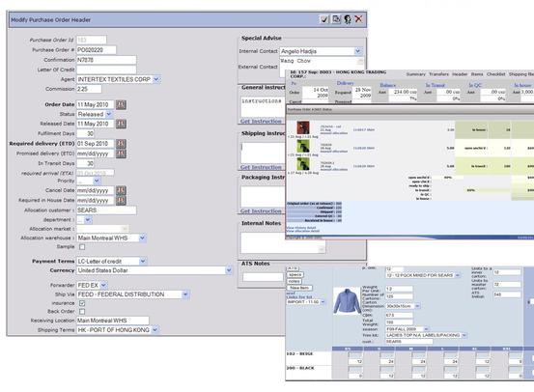Click the specs button in item panel
Image resolution: width=534 pixels, height=392 pixels.
[295, 274]
